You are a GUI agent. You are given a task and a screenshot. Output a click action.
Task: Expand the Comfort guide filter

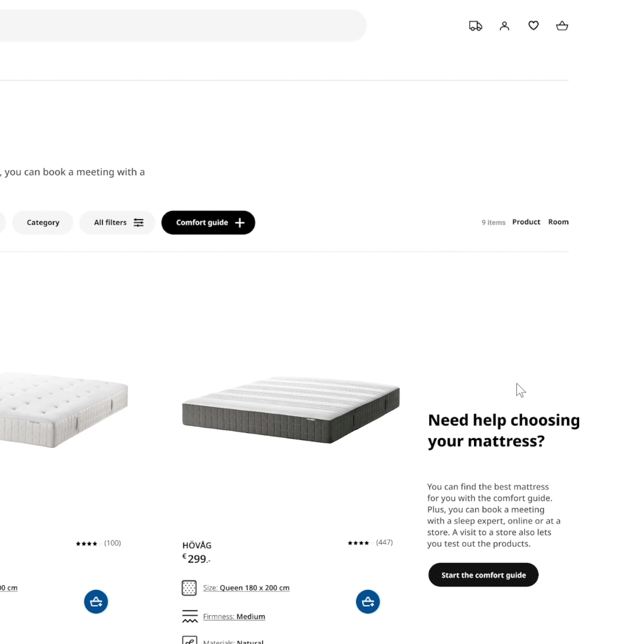point(208,222)
